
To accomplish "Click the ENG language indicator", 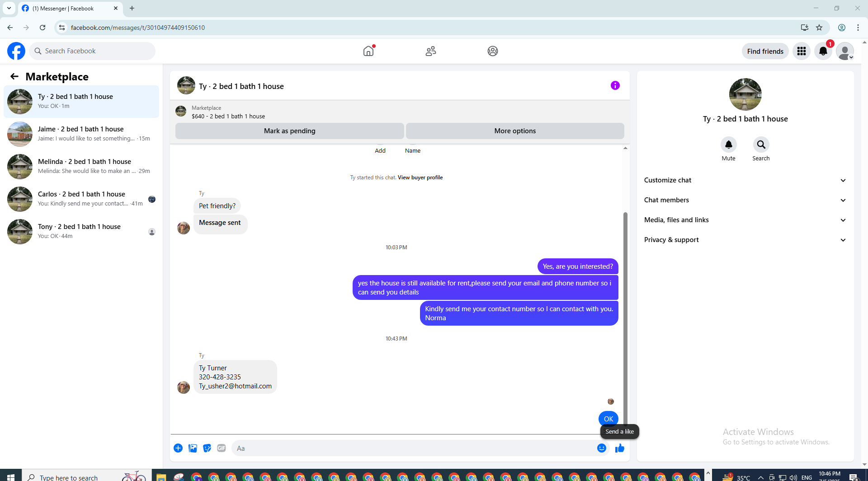I will point(807,477).
